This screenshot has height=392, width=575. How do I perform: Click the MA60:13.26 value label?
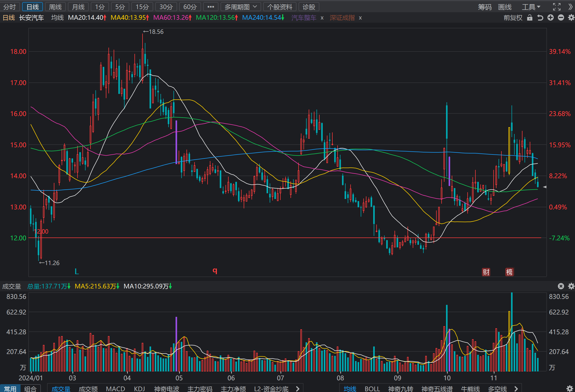pyautogui.click(x=172, y=18)
